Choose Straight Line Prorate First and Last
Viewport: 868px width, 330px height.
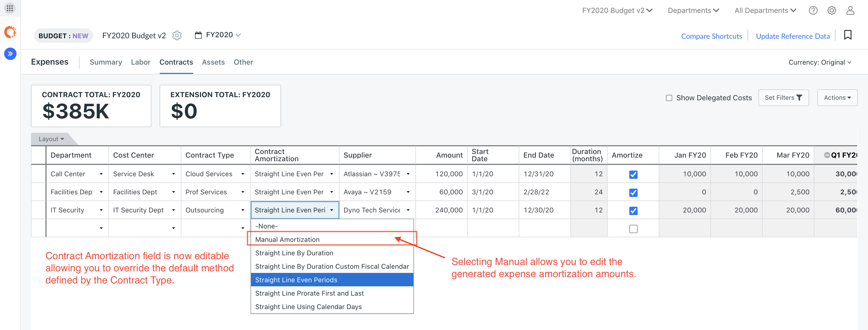click(x=332, y=293)
